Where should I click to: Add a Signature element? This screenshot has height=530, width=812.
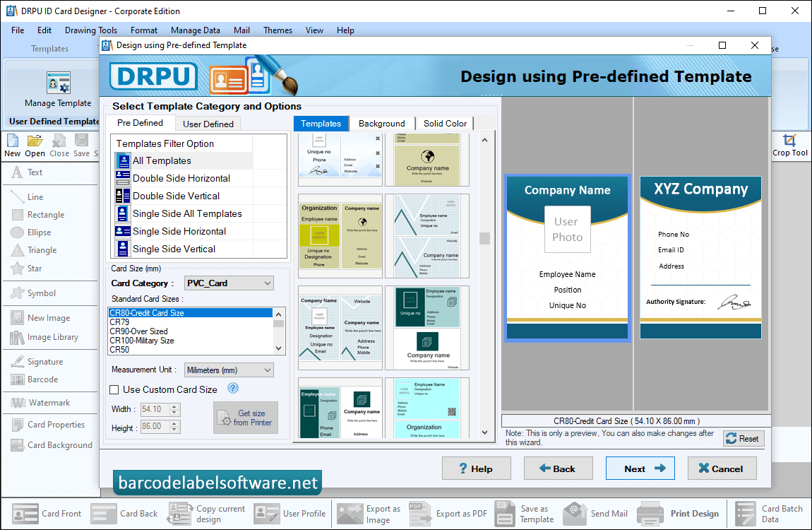tap(37, 362)
